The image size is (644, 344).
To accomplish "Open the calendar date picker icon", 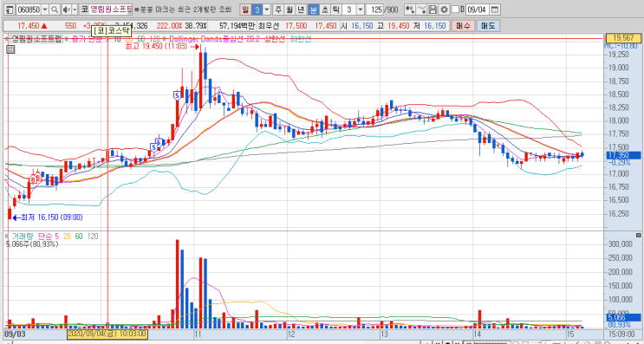I will click(495, 9).
